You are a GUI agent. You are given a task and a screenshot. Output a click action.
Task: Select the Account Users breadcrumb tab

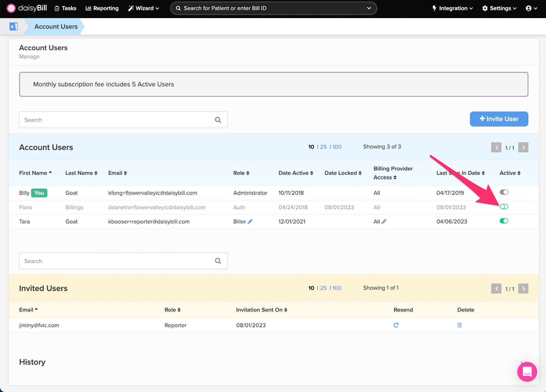click(55, 26)
